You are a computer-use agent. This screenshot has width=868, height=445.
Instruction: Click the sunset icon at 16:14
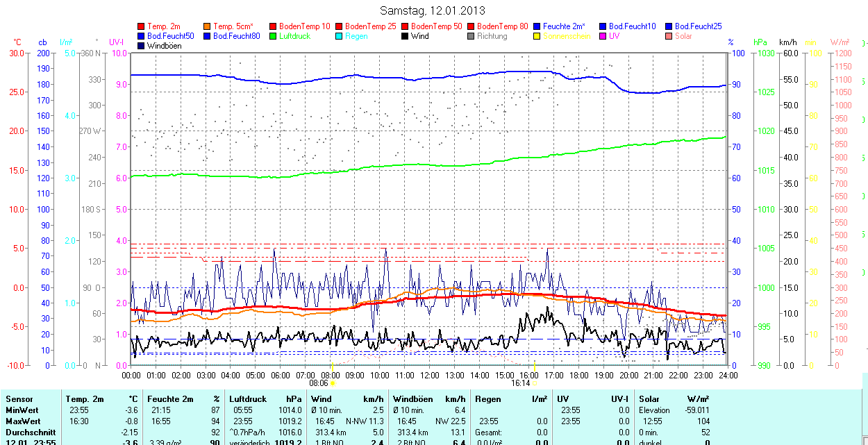click(534, 383)
